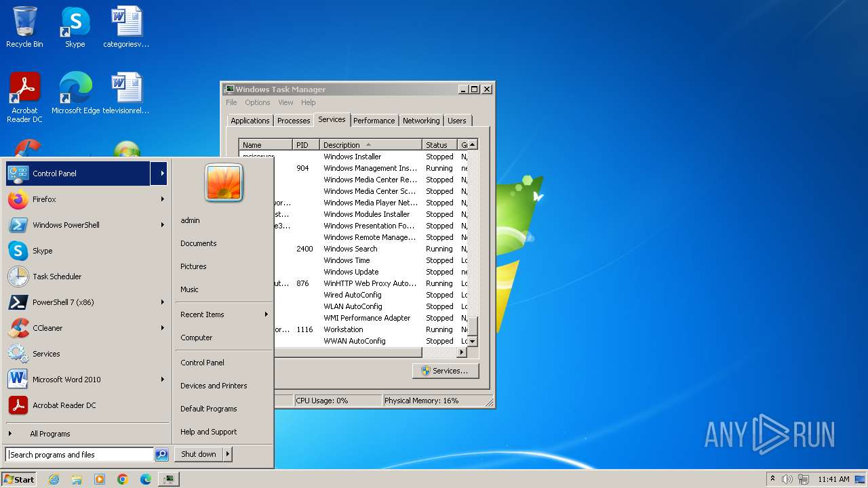This screenshot has width=868, height=488.
Task: Open the Options menu in Task Manager
Action: [x=258, y=102]
